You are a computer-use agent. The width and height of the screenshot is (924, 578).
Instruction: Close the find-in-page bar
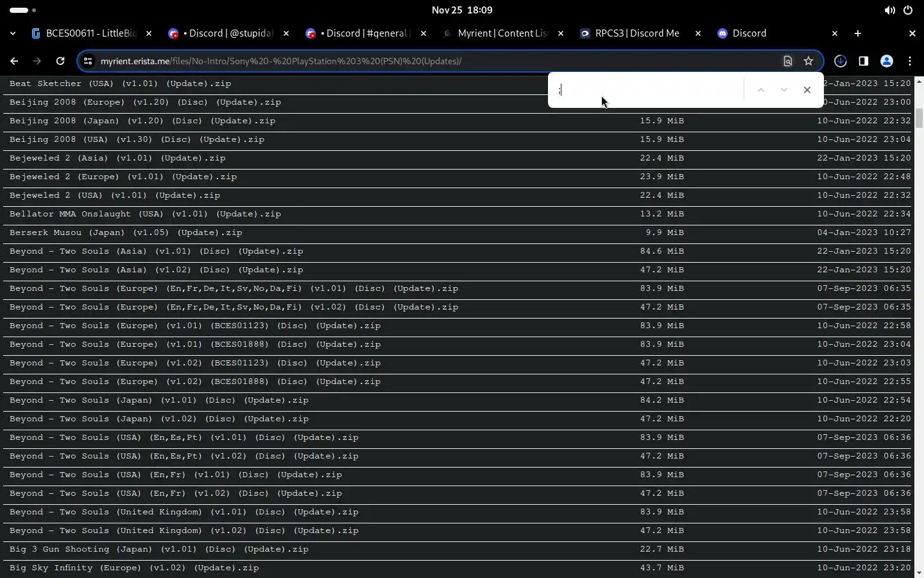click(807, 90)
